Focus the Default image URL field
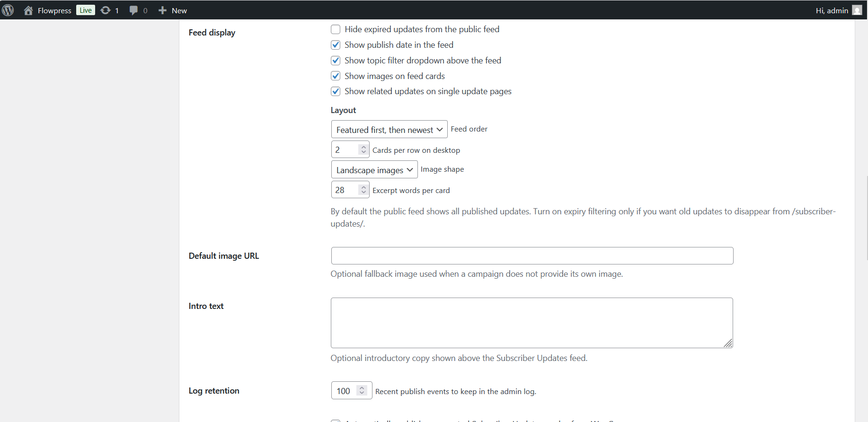This screenshot has width=868, height=422. 532,256
